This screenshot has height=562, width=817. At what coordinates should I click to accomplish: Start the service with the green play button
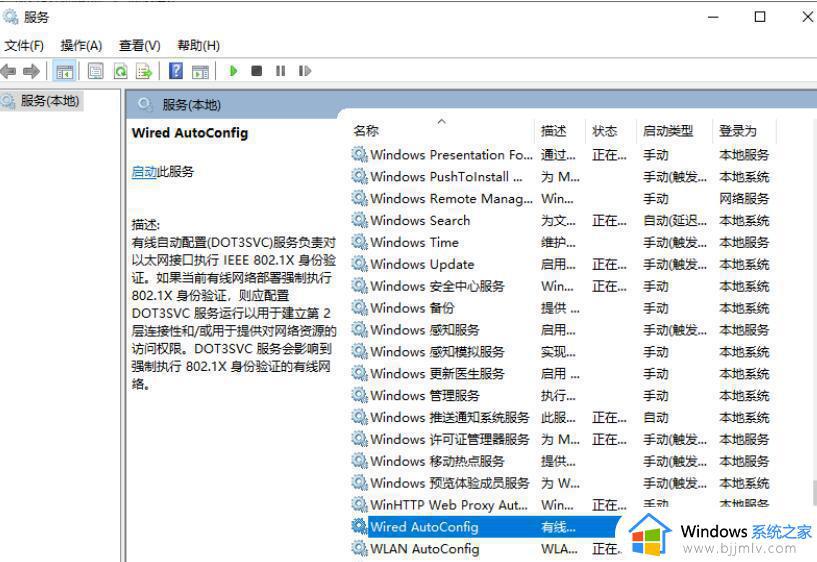[233, 71]
